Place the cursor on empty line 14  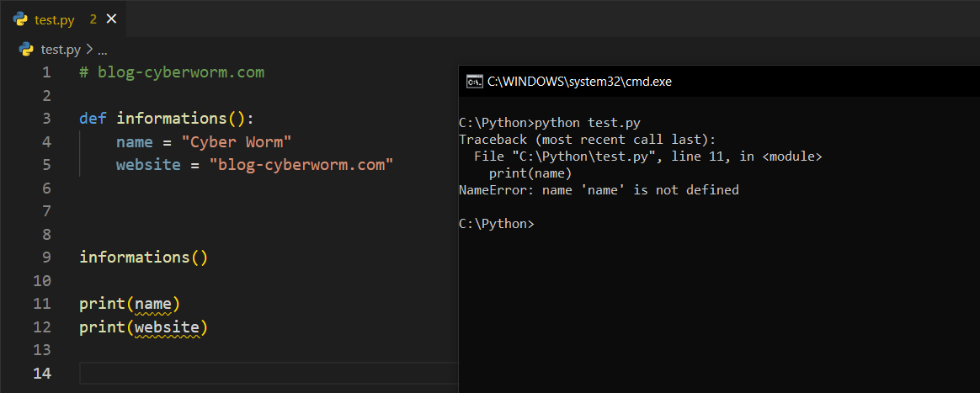pyautogui.click(x=253, y=374)
